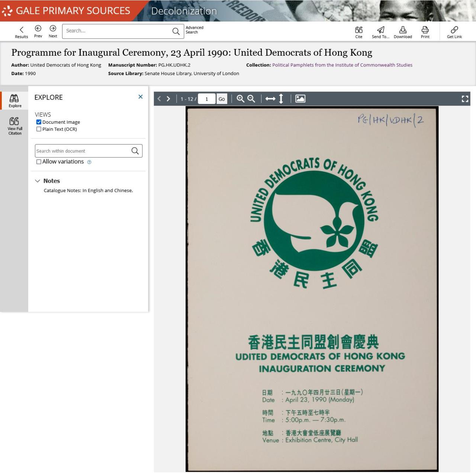The height and width of the screenshot is (473, 476).
Task: Open the Explore panel tab
Action: point(14,100)
